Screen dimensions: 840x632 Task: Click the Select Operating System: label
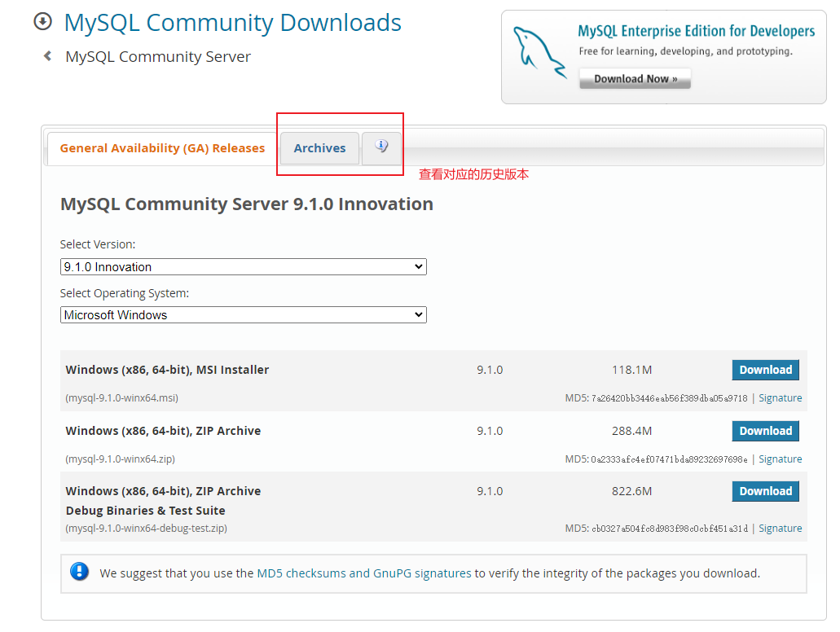pyautogui.click(x=125, y=293)
